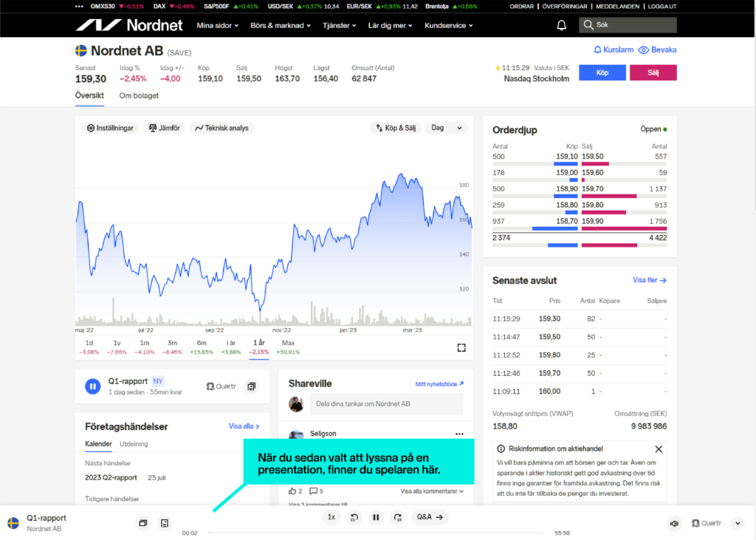Switch to the Om bolaget tab
The width and height of the screenshot is (756, 540).
coord(139,95)
